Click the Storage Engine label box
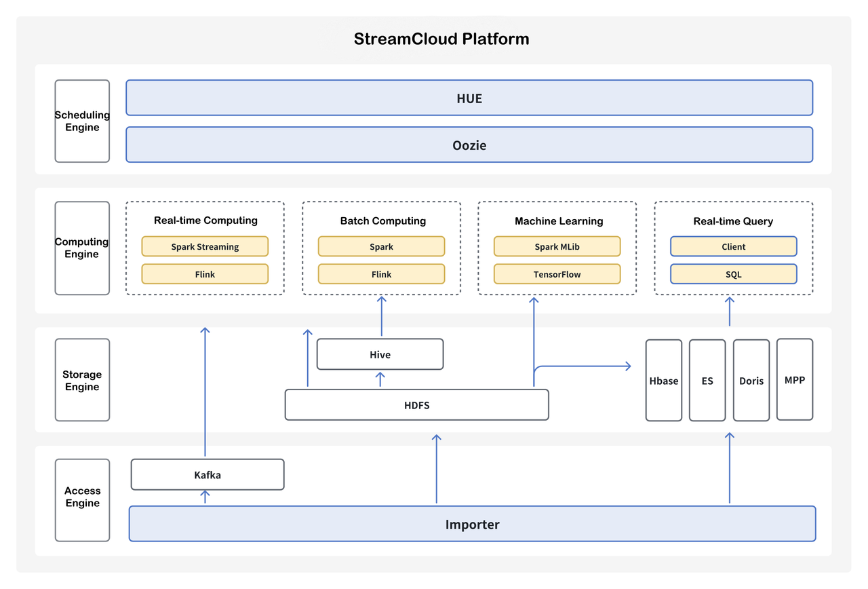This screenshot has width=868, height=589. 82,380
